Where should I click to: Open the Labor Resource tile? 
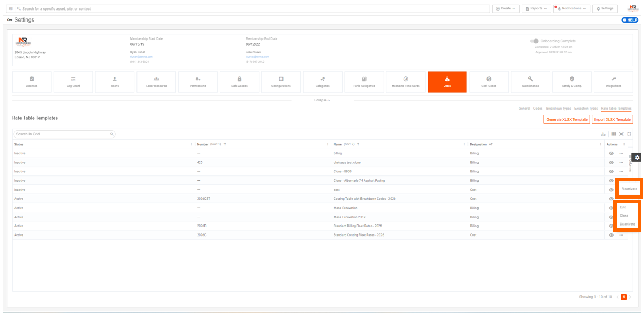click(x=157, y=82)
